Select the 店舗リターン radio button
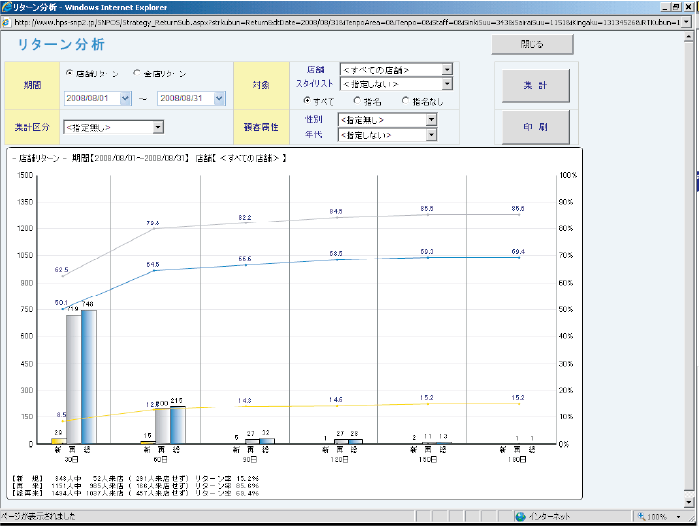700x526 pixels. [69, 73]
